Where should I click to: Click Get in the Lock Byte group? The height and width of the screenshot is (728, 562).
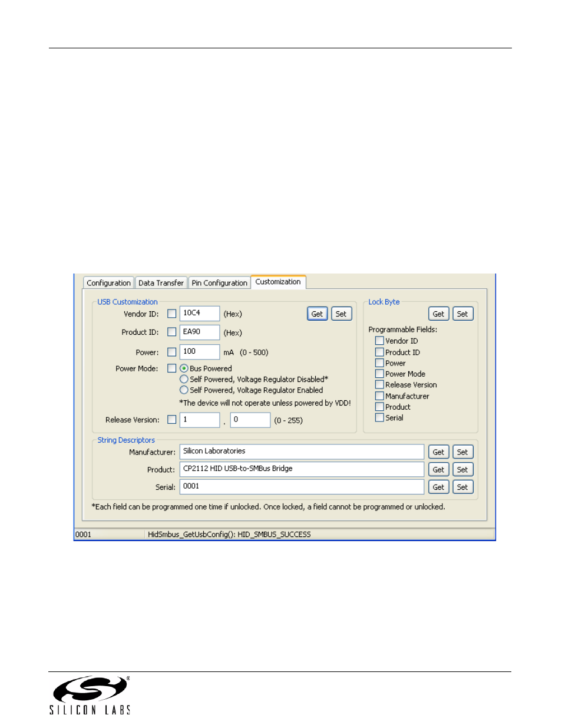click(438, 314)
